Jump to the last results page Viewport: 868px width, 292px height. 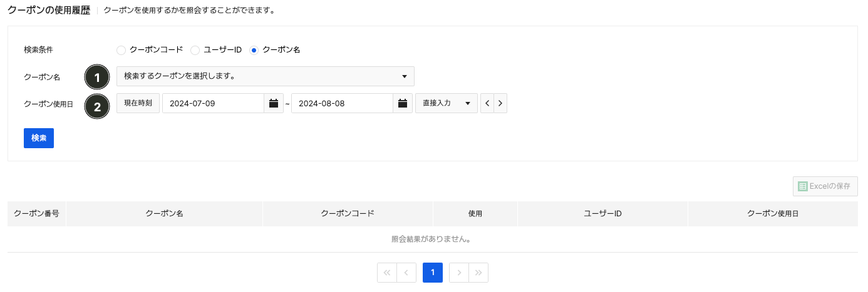coord(478,273)
